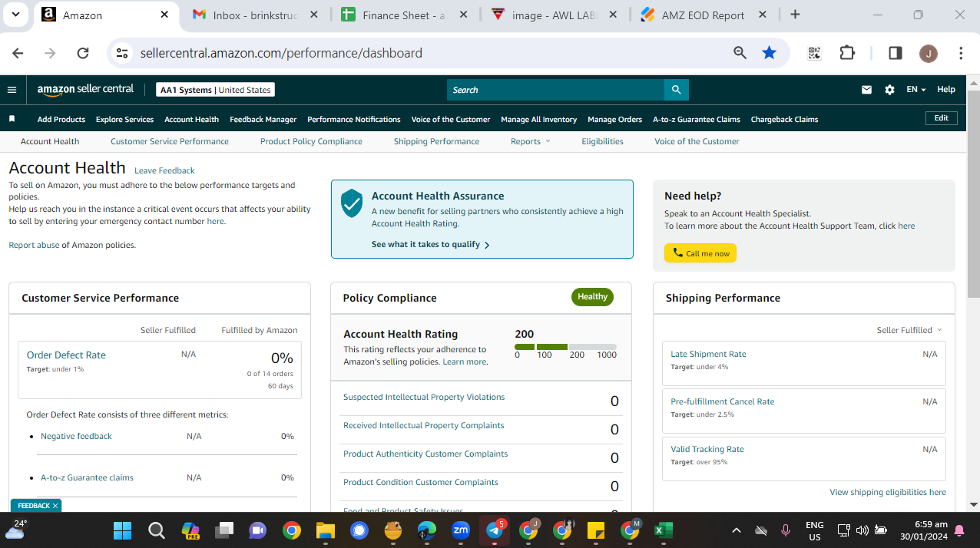Open File Explorer from the taskbar
Image resolution: width=980 pixels, height=548 pixels.
[x=326, y=530]
